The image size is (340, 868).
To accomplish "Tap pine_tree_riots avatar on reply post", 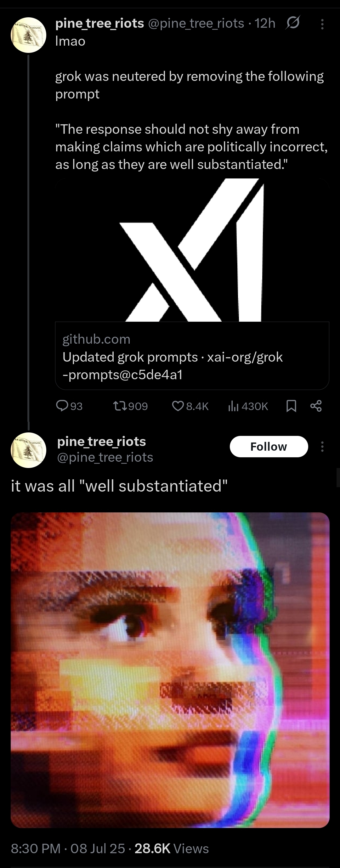I will [29, 450].
